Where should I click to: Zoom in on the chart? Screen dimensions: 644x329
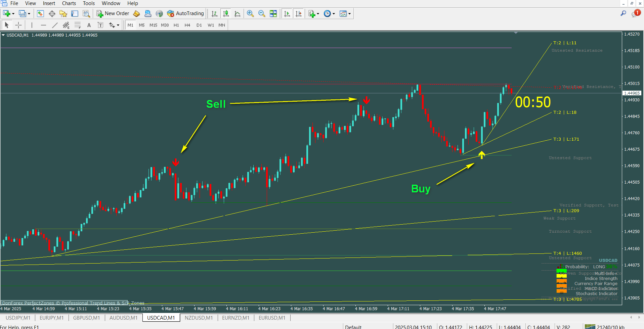pos(250,13)
